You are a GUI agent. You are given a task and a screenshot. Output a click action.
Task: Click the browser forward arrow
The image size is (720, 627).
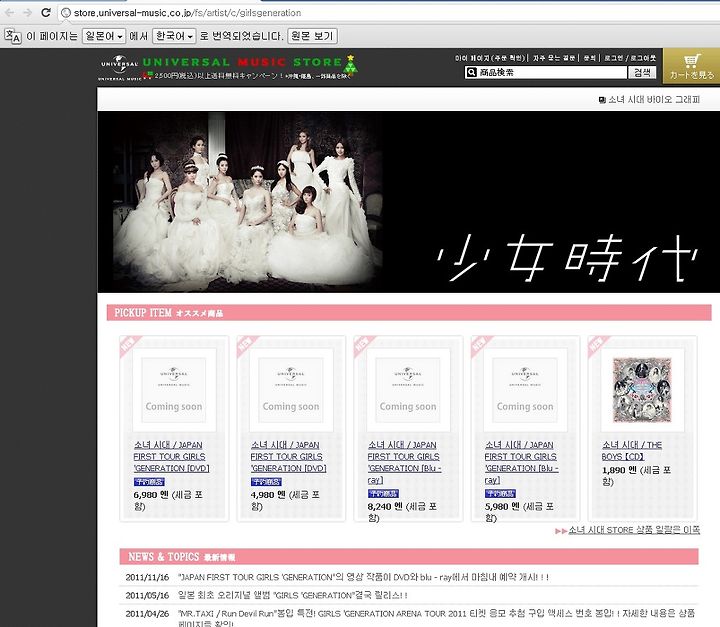point(28,12)
